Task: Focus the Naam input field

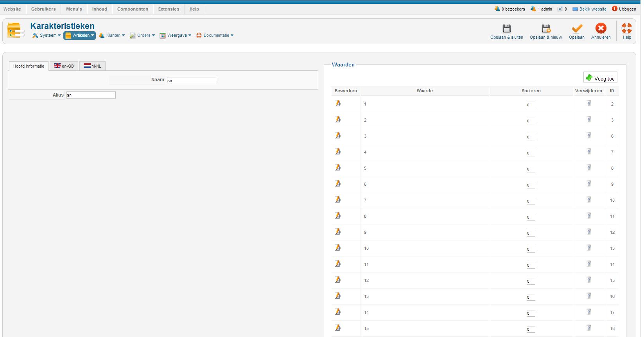Action: (x=192, y=81)
